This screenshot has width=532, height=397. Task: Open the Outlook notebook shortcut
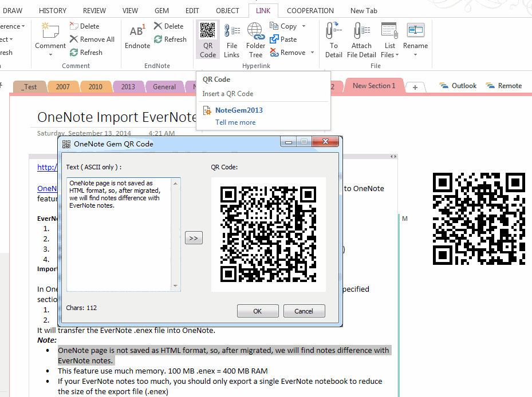(458, 86)
